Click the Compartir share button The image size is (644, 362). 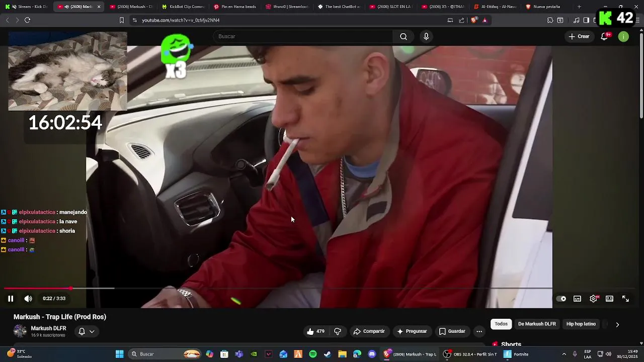tap(369, 331)
